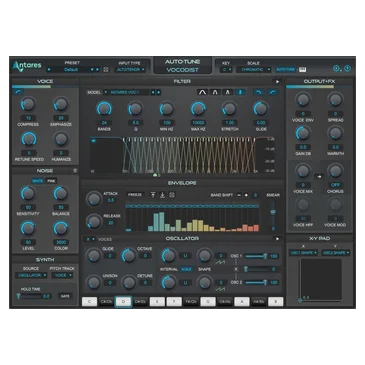365x365 pixels.
Task: Select the highlighted fourth band shape icon
Action: click(x=240, y=92)
